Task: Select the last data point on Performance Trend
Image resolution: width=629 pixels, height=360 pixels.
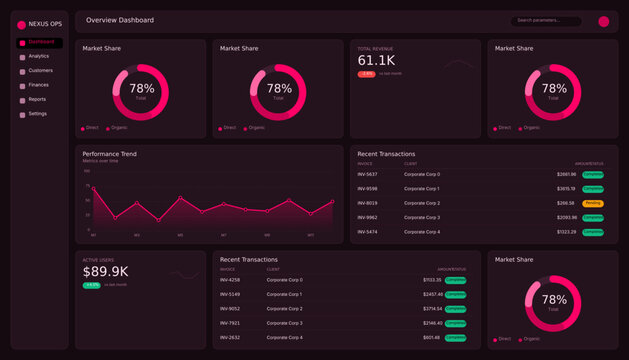Action: 332,201
